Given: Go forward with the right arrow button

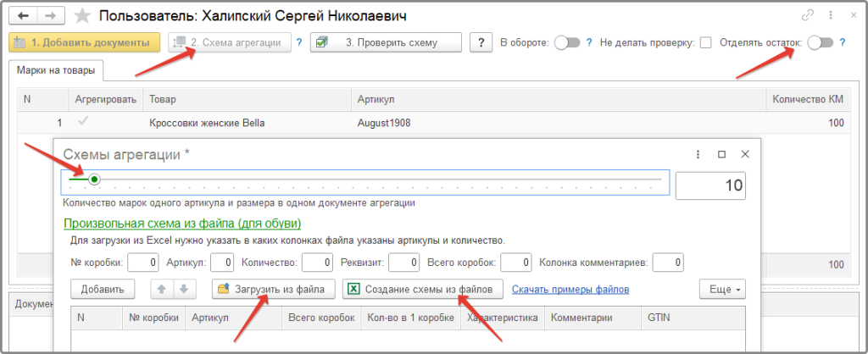Looking at the screenshot, I should [50, 16].
